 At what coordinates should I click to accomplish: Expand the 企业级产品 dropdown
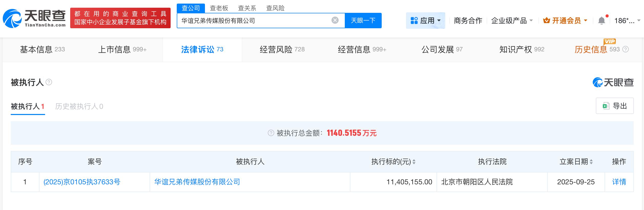tap(512, 21)
